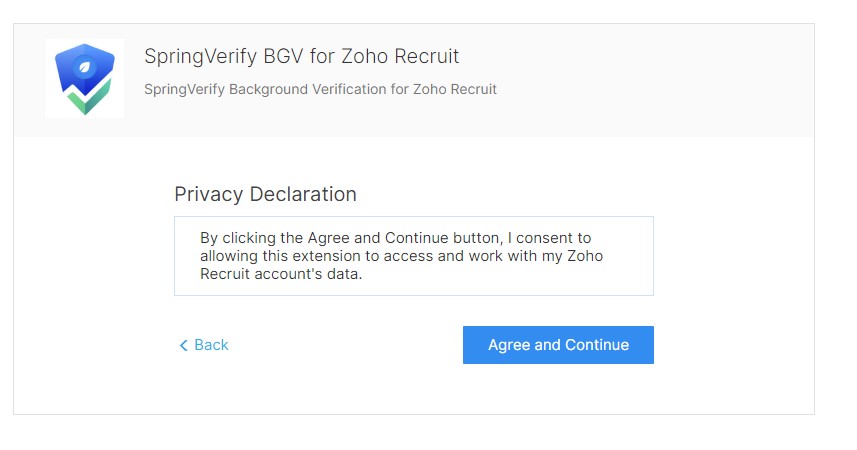Image resolution: width=857 pixels, height=450 pixels.
Task: Click the word 'consent' in the declaration
Action: [542, 238]
